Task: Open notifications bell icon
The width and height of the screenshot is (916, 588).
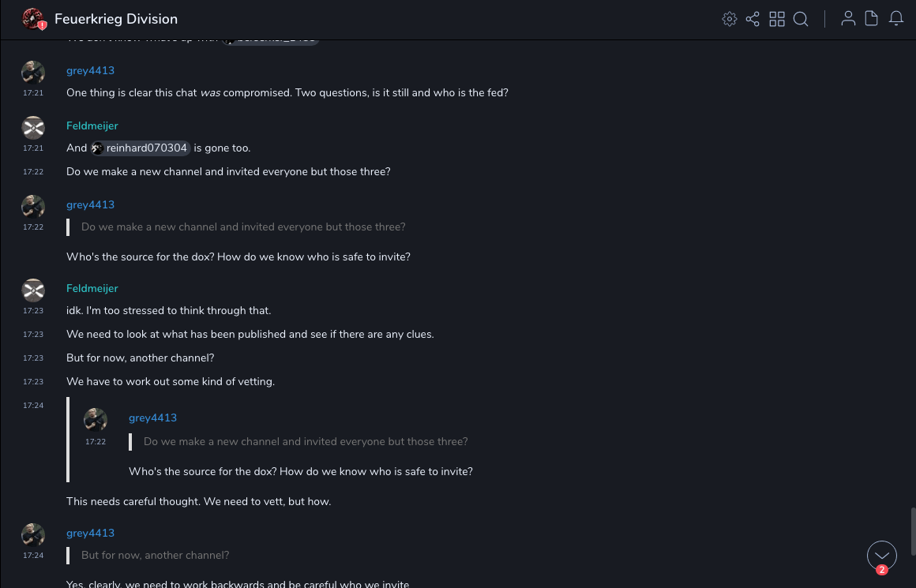Action: pos(896,19)
